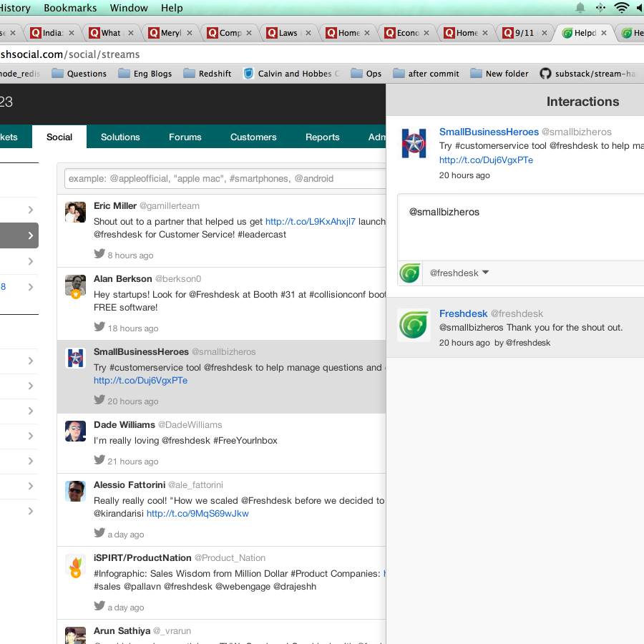This screenshot has width=644, height=644.
Task: Click the Wi-Fi icon in the macOS menu bar
Action: coord(621,8)
